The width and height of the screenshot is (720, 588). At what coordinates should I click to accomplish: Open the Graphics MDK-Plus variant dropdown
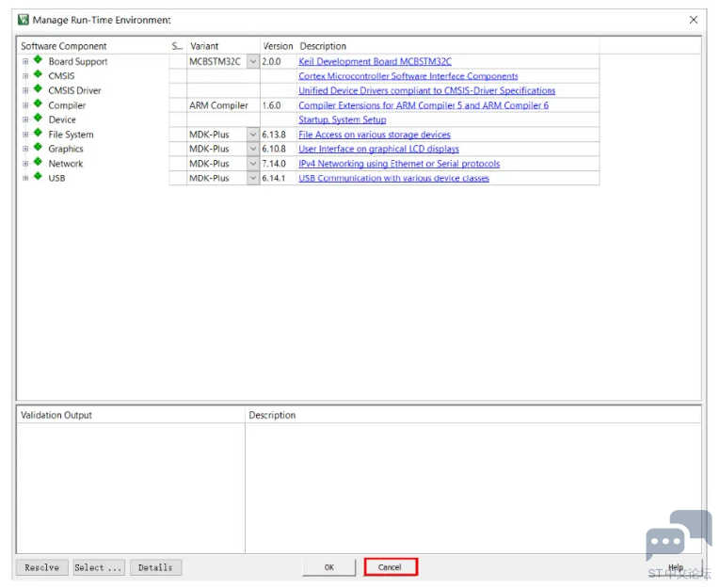pos(253,150)
